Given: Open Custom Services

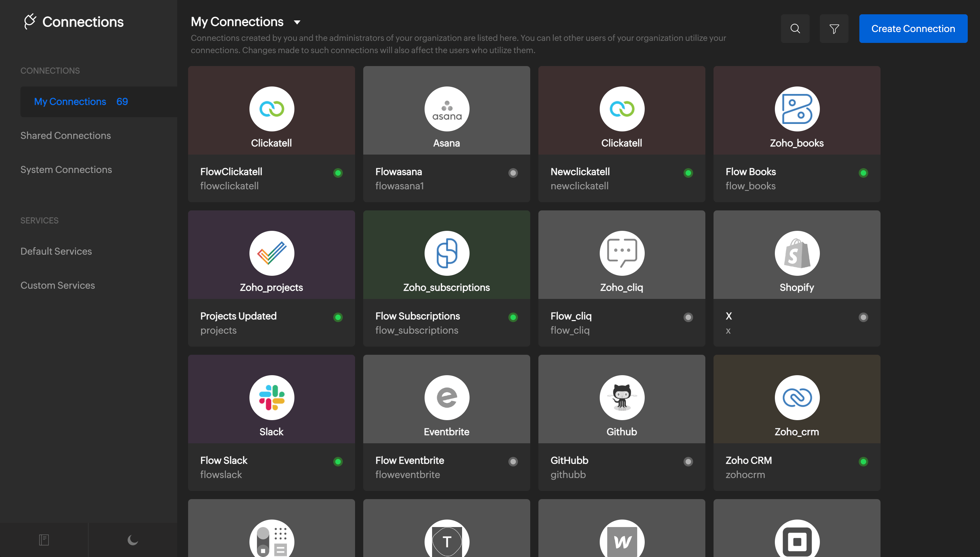Looking at the screenshot, I should click(58, 285).
